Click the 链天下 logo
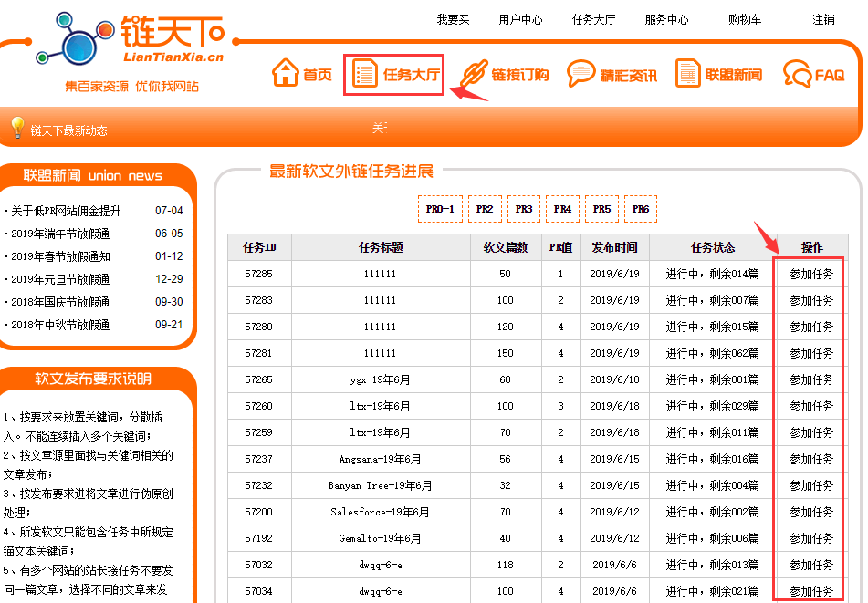This screenshot has height=603, width=868. 131,38
